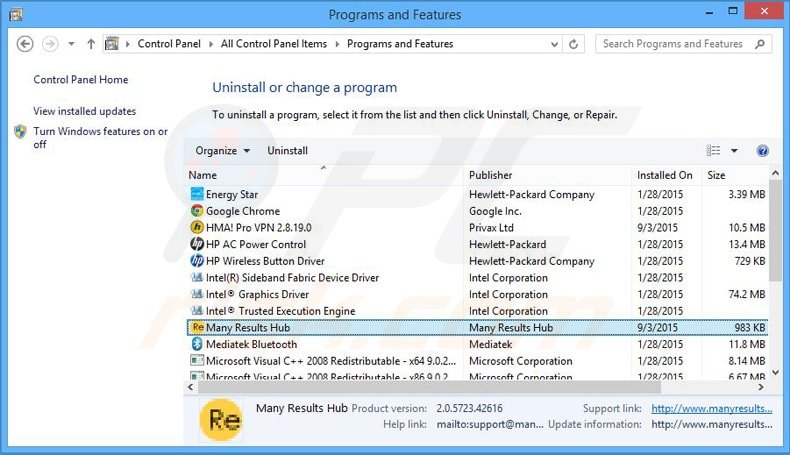Select Visual C++ 2008 x64 icon
Image resolution: width=790 pixels, height=455 pixels.
pos(197,360)
